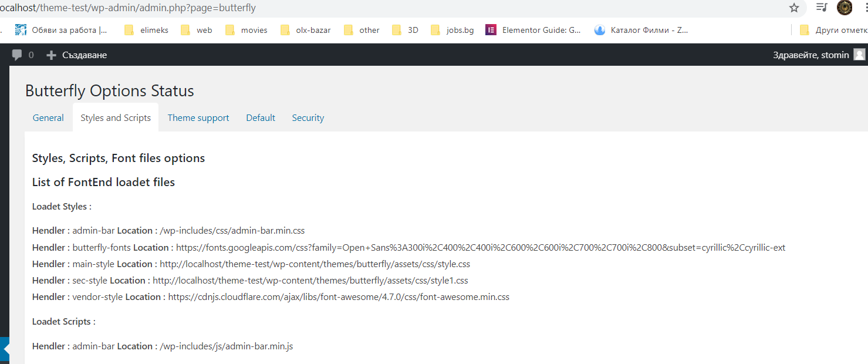Open the comments bubble in admin bar
The width and height of the screenshot is (868, 364).
pyautogui.click(x=17, y=55)
